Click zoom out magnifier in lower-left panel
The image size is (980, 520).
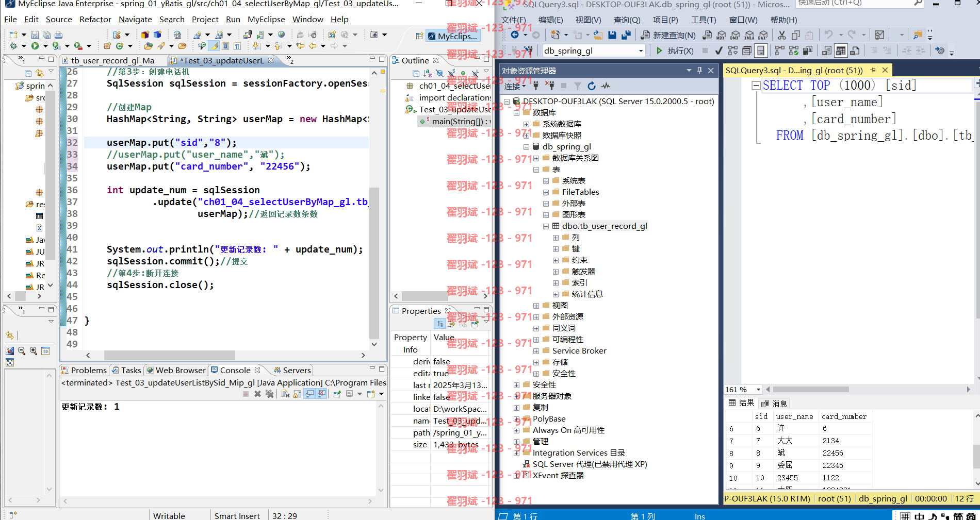[x=22, y=351]
